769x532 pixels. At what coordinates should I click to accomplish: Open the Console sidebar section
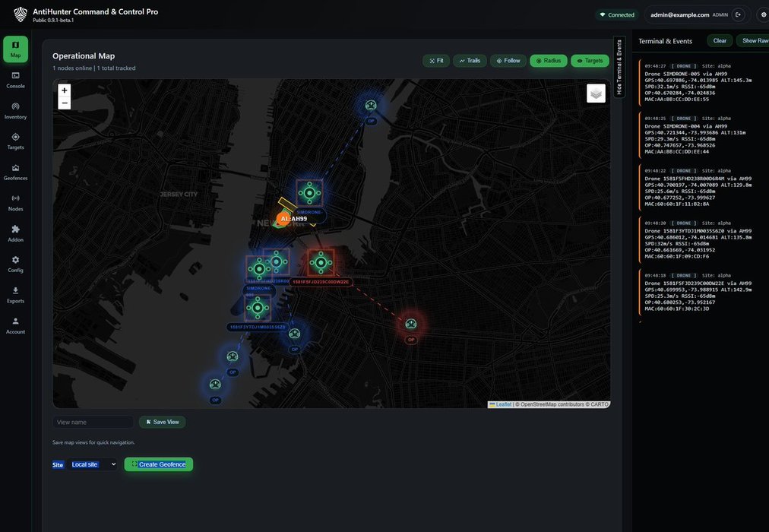click(x=15, y=80)
